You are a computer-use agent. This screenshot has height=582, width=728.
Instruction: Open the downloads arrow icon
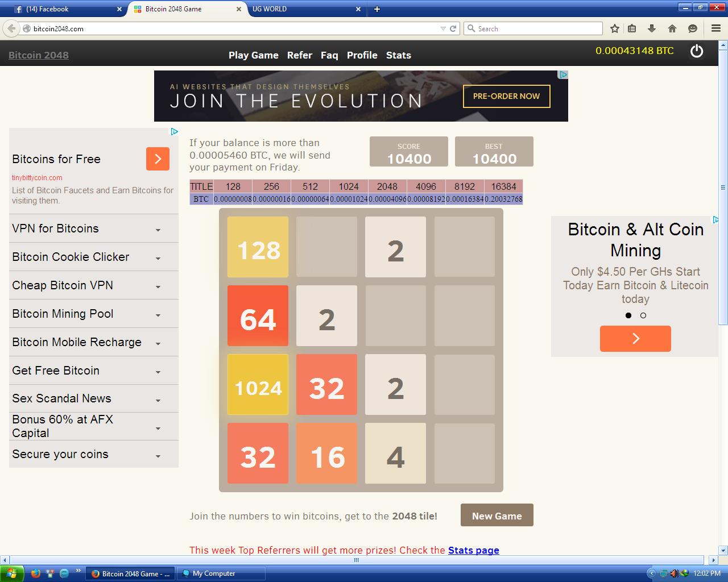point(652,28)
